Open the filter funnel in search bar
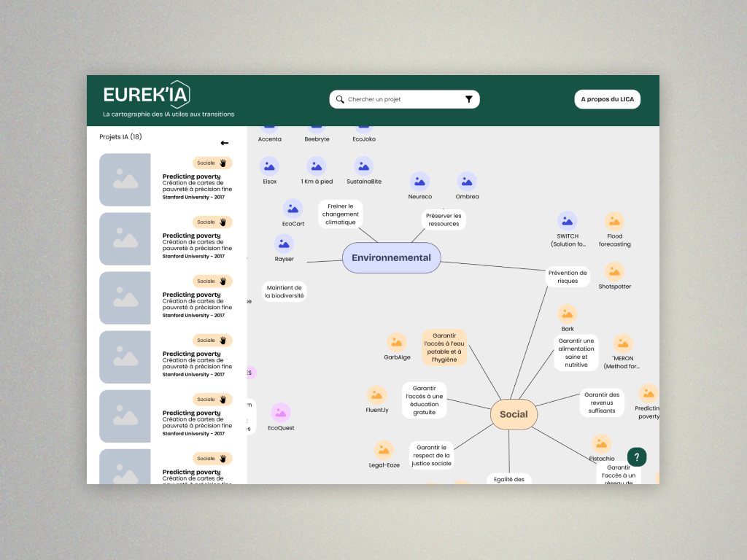747x560 pixels. pyautogui.click(x=469, y=99)
